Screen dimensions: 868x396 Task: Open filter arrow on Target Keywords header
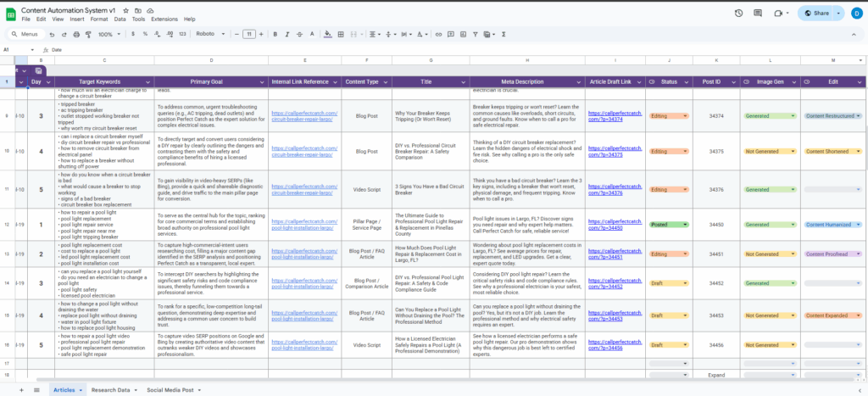146,82
